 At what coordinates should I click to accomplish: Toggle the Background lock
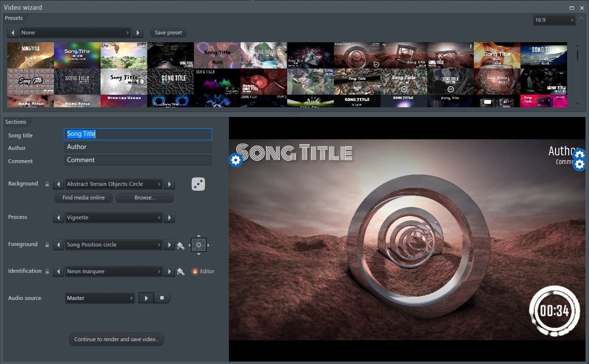pos(47,184)
